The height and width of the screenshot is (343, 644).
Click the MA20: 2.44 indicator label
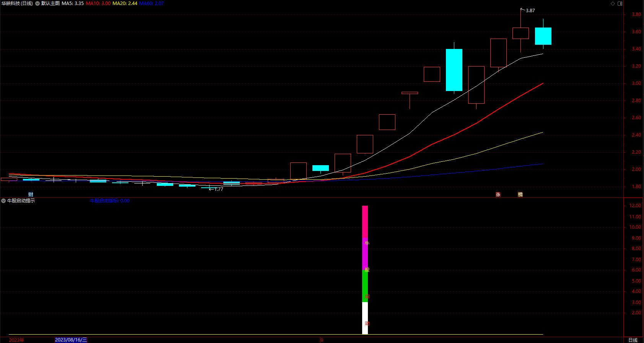(125, 3)
